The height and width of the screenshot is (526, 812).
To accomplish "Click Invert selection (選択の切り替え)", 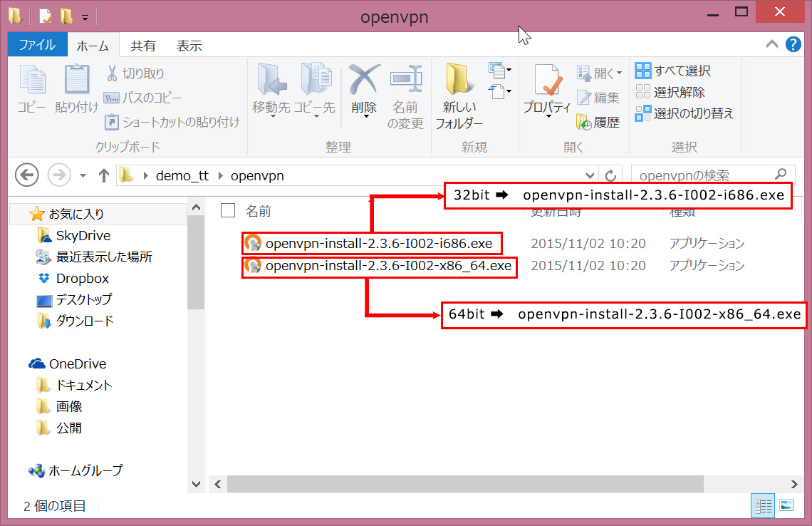I will tap(685, 113).
